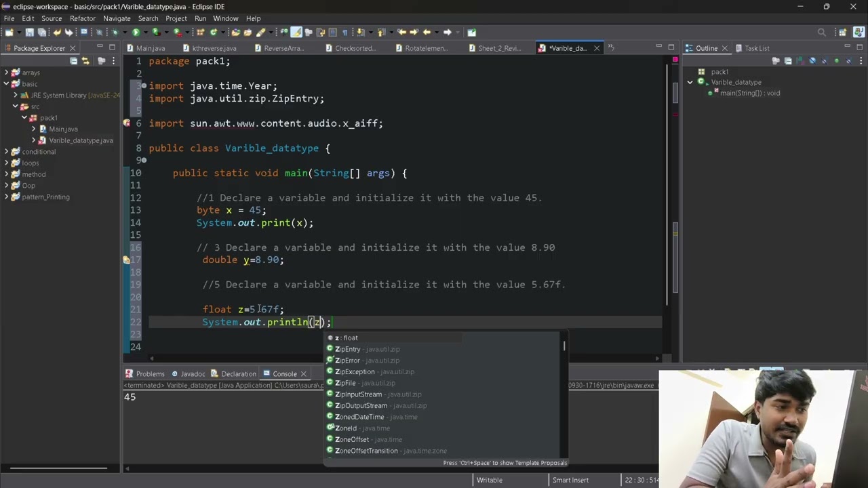
Task: Open the File menu
Action: (9, 18)
